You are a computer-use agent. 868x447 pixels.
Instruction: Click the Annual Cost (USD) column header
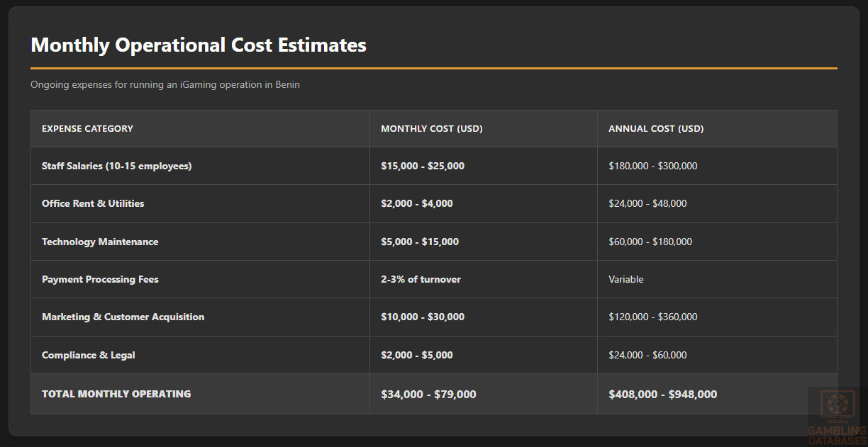[655, 129]
